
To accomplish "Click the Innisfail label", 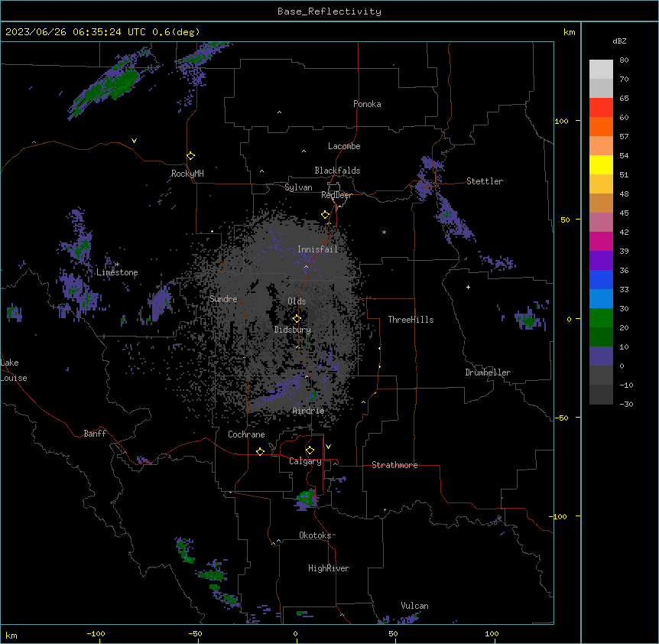I will point(317,249).
